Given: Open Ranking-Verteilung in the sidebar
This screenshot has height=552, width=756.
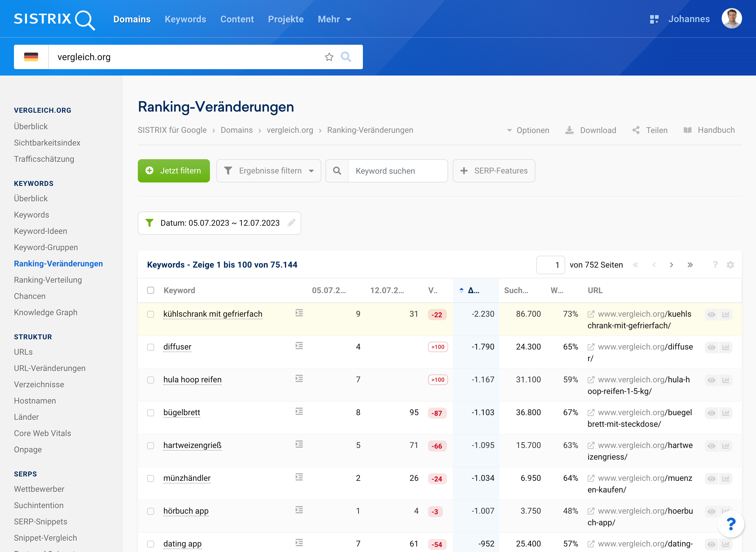Looking at the screenshot, I should click(48, 280).
